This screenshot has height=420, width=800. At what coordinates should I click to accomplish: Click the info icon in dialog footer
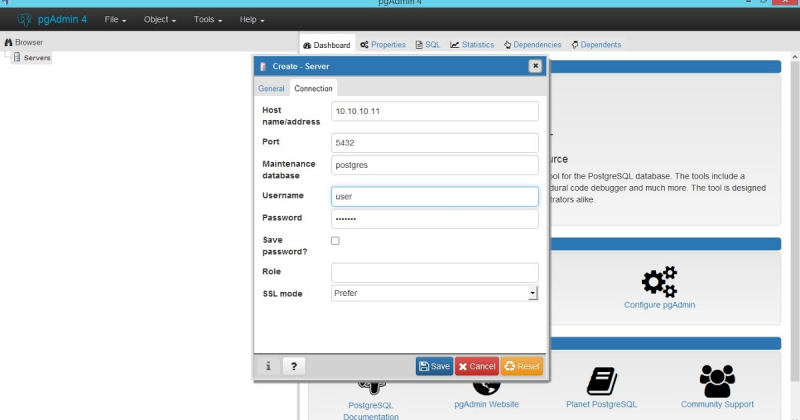[268, 366]
